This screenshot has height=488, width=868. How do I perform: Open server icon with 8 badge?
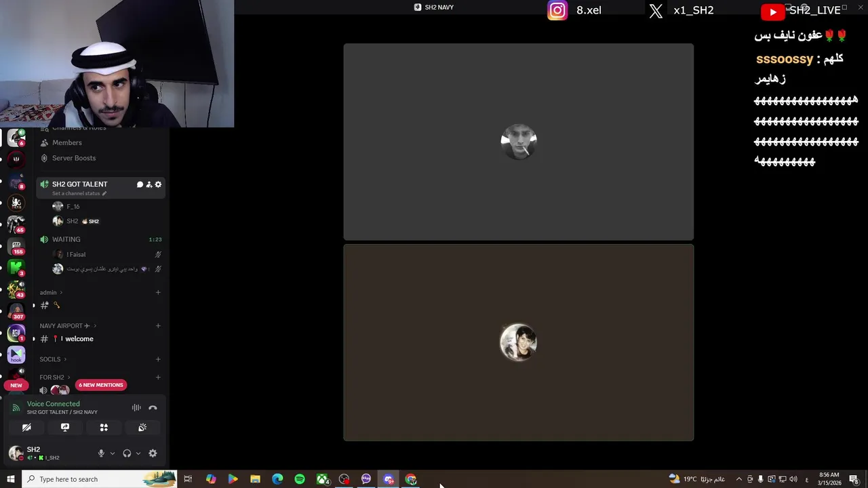[16, 180]
